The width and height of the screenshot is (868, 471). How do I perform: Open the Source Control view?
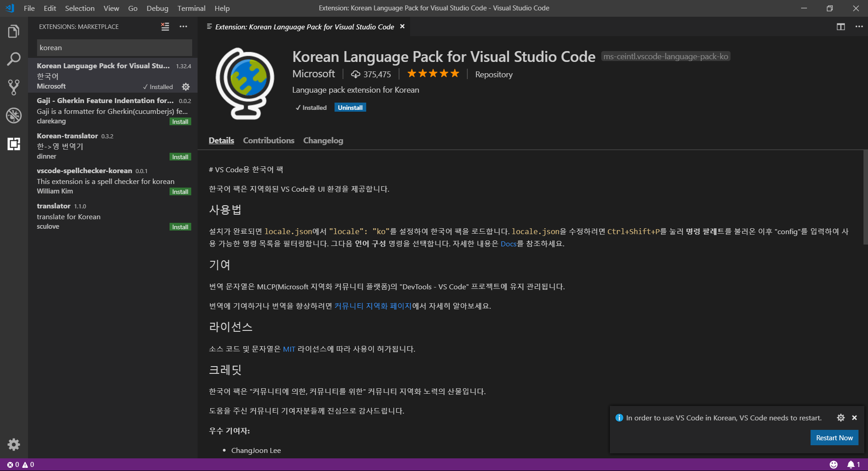[14, 87]
